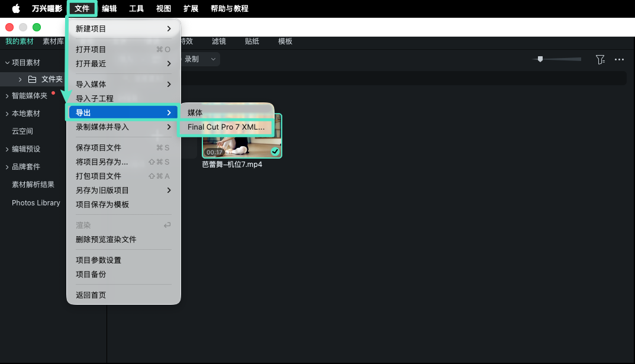This screenshot has width=635, height=364.
Task: Open the 帮助与教程 menu
Action: click(229, 8)
